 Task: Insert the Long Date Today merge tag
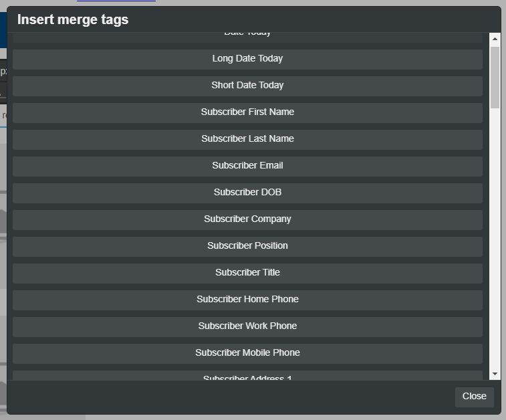coord(247,59)
